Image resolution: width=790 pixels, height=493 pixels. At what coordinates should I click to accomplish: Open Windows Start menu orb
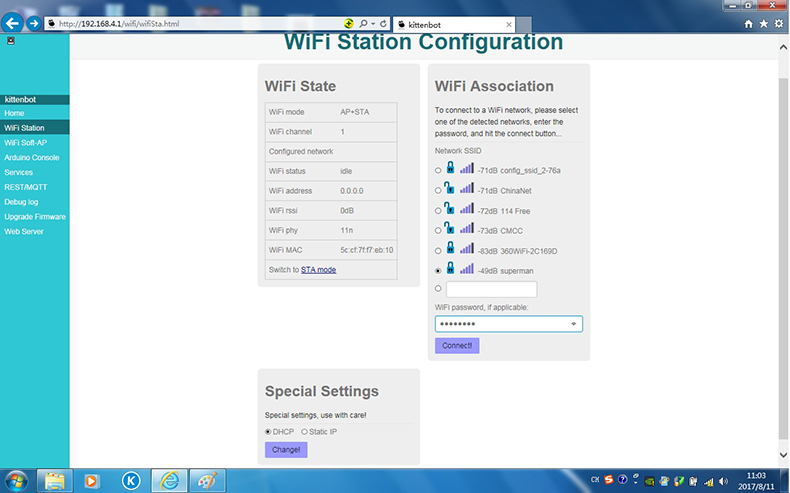coord(17,479)
